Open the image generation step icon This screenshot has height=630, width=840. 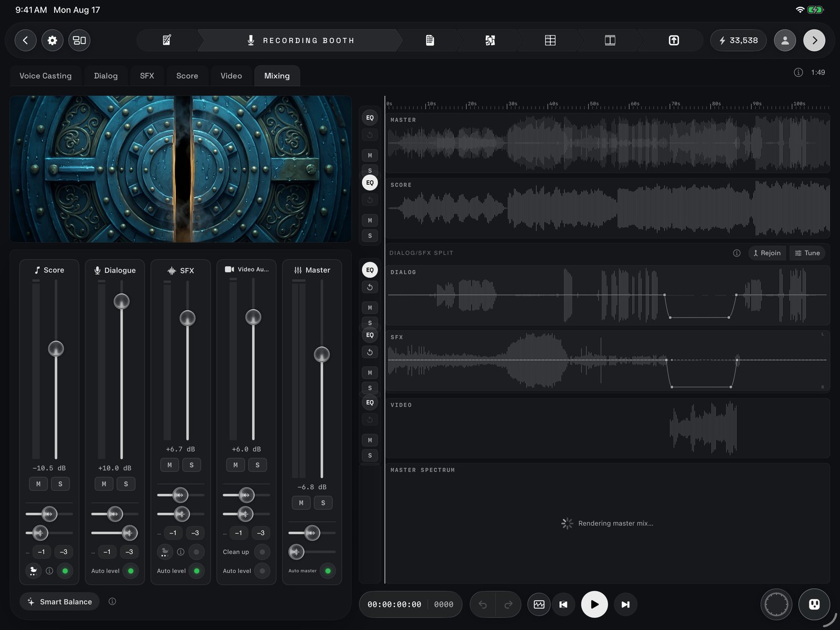tap(490, 40)
